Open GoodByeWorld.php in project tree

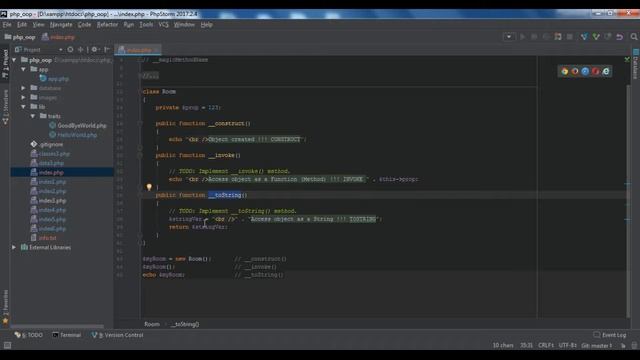click(x=82, y=125)
